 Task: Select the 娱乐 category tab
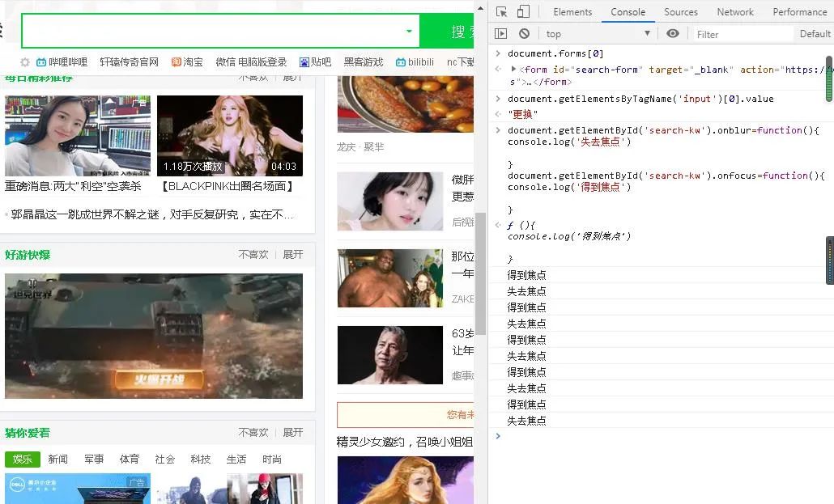point(23,460)
